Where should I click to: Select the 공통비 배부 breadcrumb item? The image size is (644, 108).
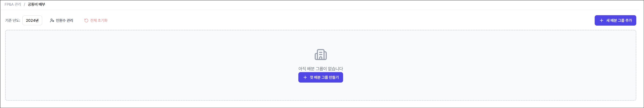pyautogui.click(x=36, y=5)
